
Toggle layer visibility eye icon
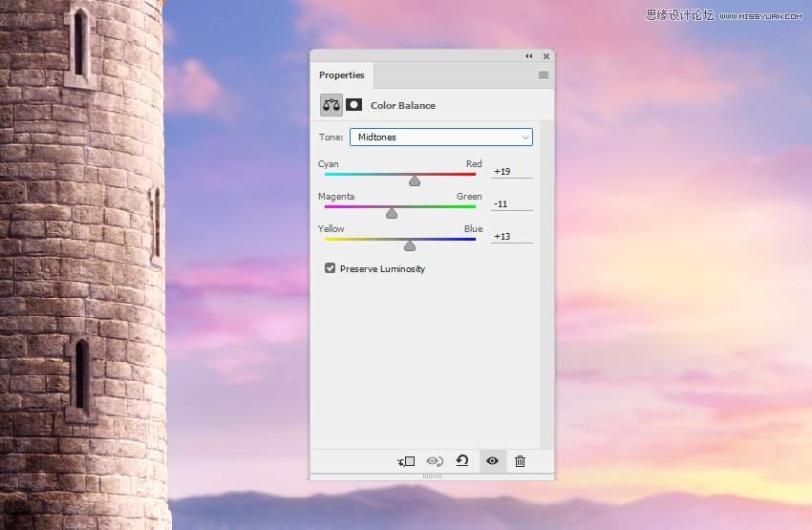492,460
